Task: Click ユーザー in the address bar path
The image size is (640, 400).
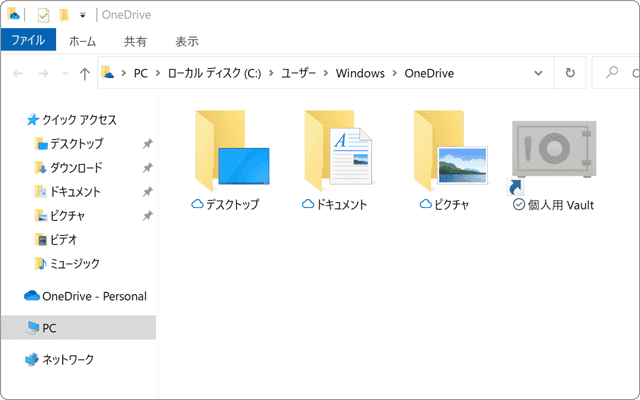Action: pyautogui.click(x=298, y=73)
